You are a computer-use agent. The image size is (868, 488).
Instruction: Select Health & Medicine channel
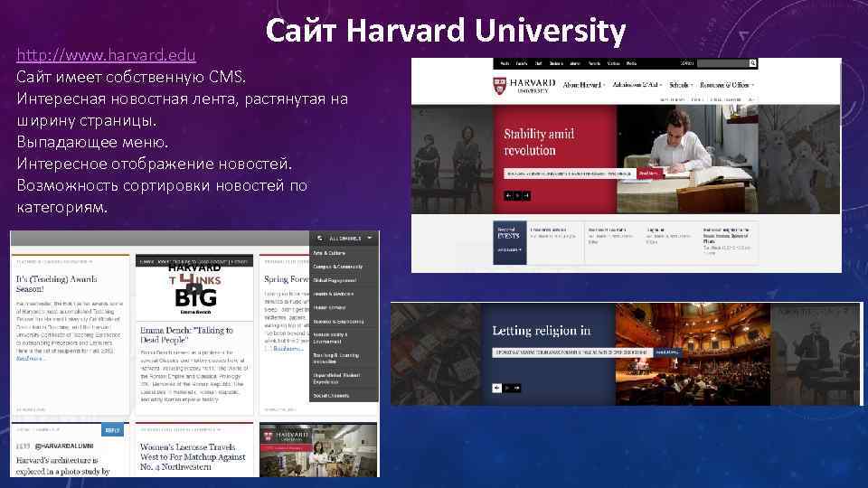334,294
